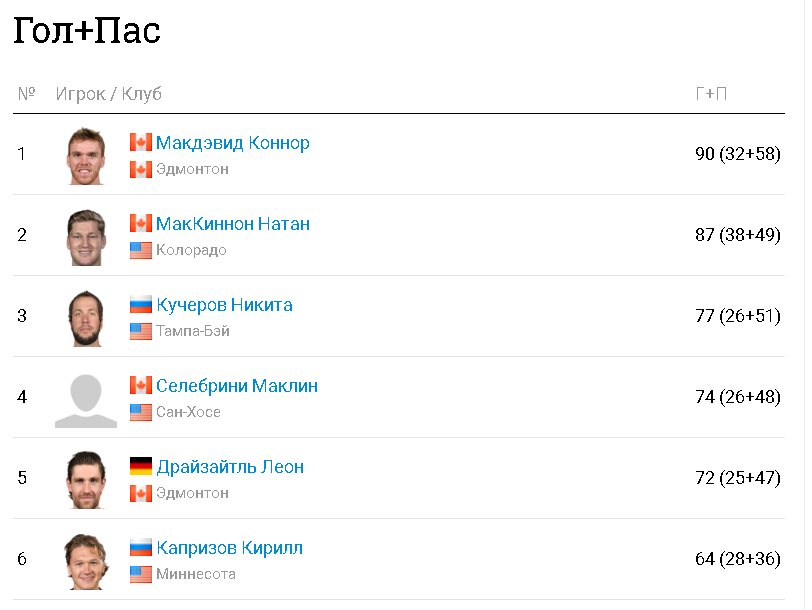Click Капризов Кирилл's photo thumbnail

click(86, 560)
